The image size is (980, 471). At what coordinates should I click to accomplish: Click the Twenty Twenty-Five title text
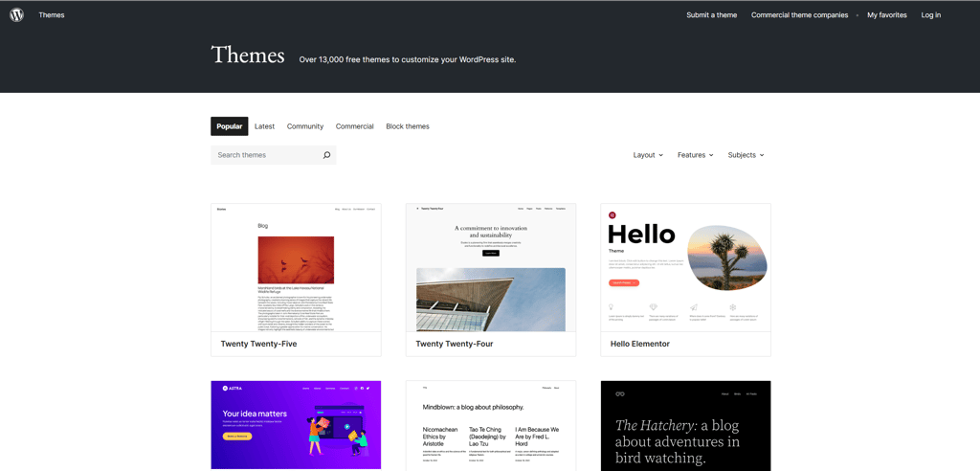coord(258,344)
